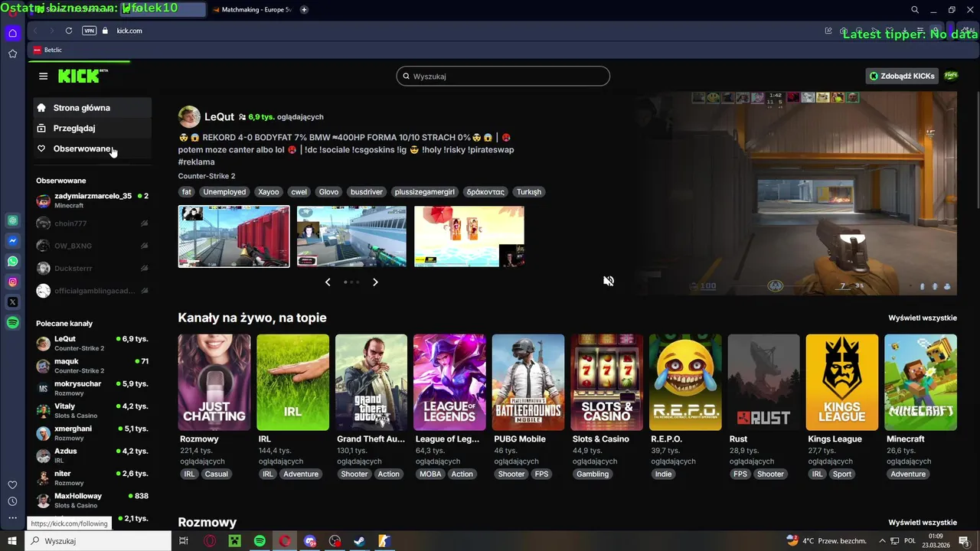Open Spotify in Opera sidebar
The height and width of the screenshot is (551, 980).
(12, 323)
